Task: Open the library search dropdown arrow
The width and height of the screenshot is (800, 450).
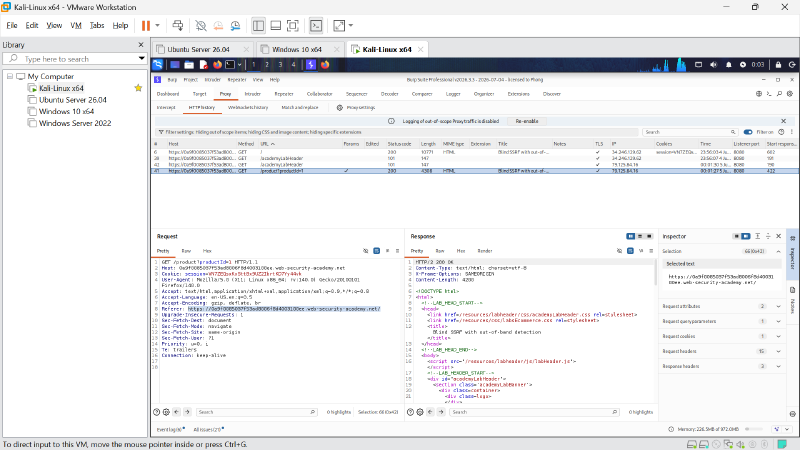Action: pyautogui.click(x=141, y=59)
